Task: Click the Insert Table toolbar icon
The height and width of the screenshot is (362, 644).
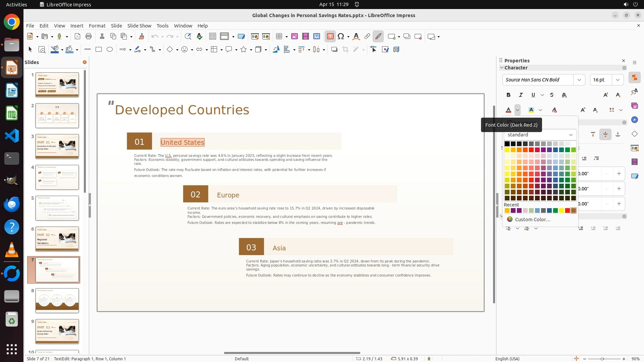Action: click(x=279, y=37)
